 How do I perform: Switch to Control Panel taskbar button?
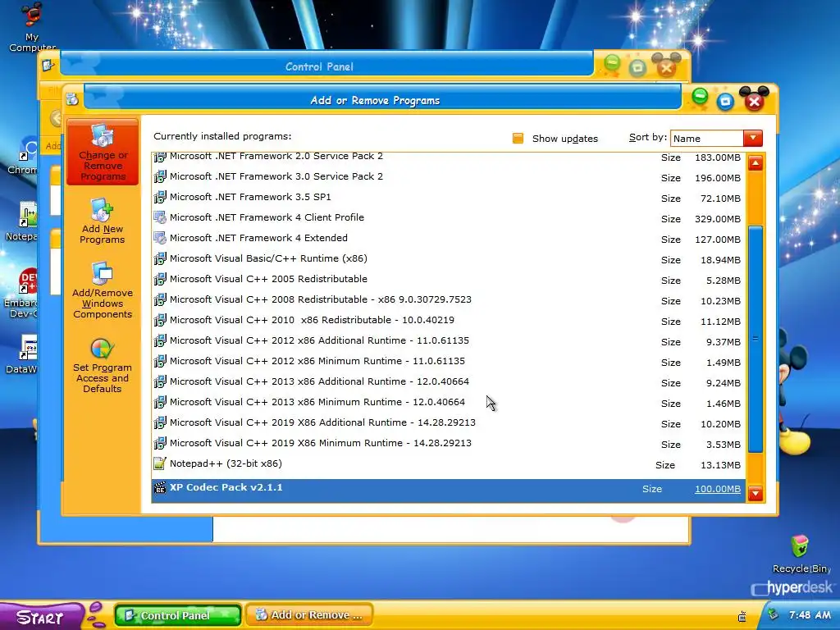[x=178, y=615]
